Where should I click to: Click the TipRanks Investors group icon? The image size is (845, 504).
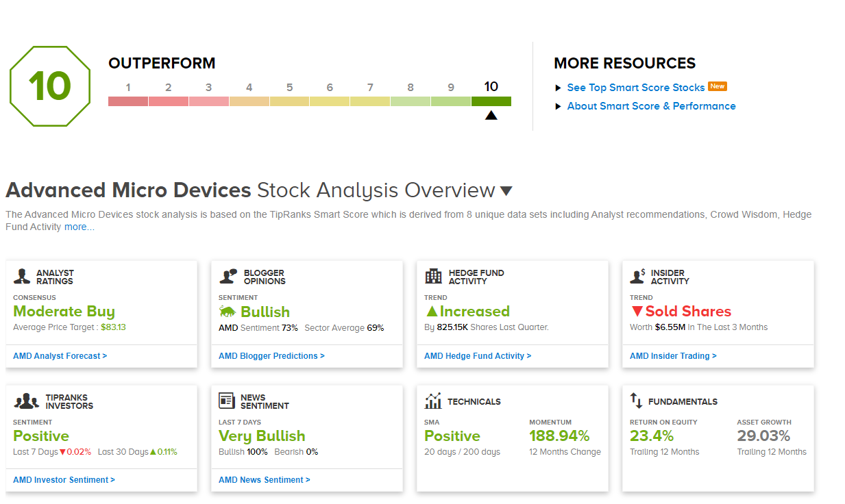tap(27, 401)
